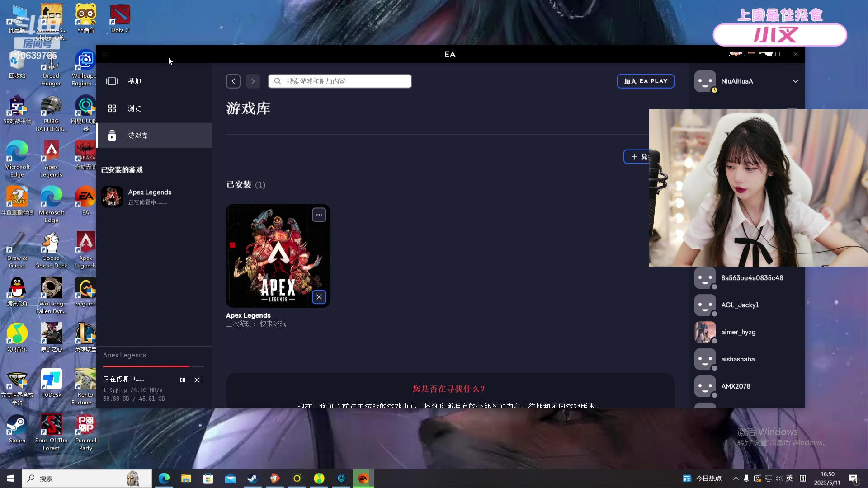
Task: Navigate back with the left arrow
Action: 233,81
